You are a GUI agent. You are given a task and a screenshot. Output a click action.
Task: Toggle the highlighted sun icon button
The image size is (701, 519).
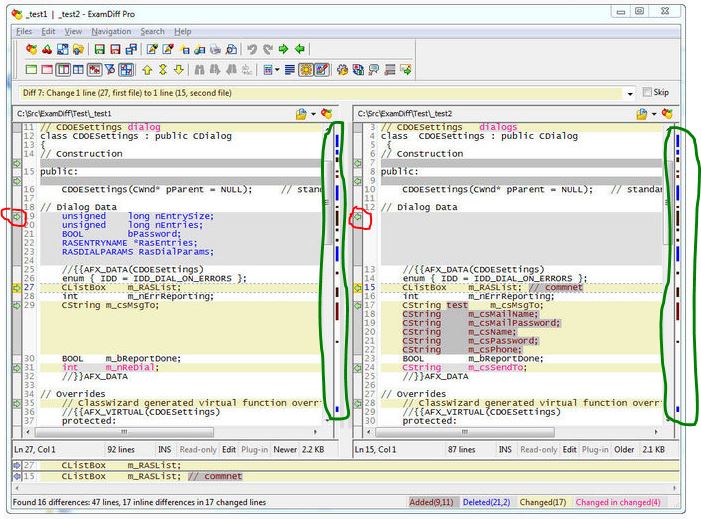306,70
